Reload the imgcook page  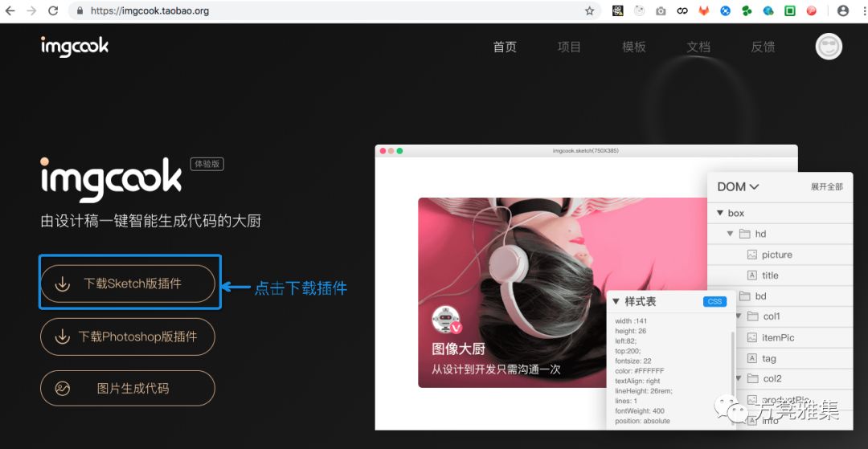point(53,10)
